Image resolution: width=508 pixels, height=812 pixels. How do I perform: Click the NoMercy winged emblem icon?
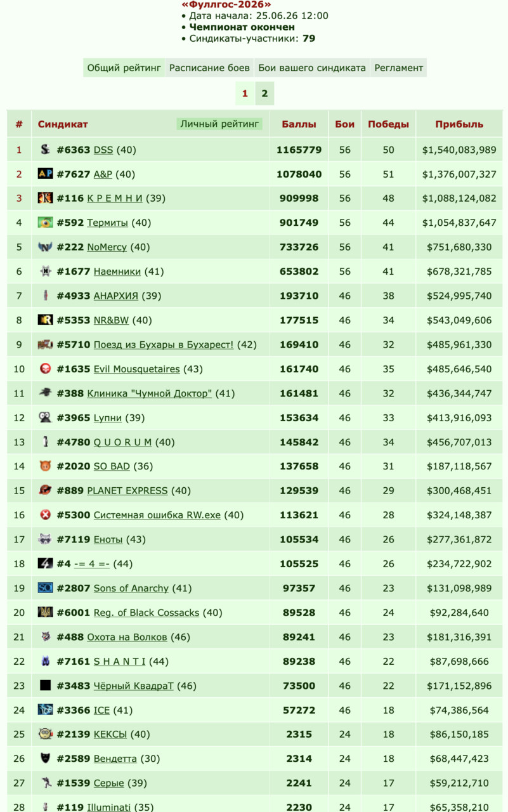point(45,247)
